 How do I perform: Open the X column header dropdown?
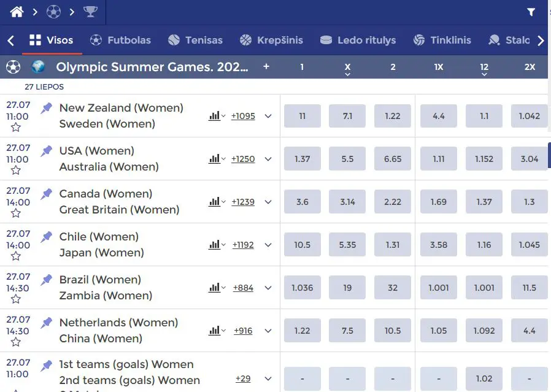click(347, 69)
